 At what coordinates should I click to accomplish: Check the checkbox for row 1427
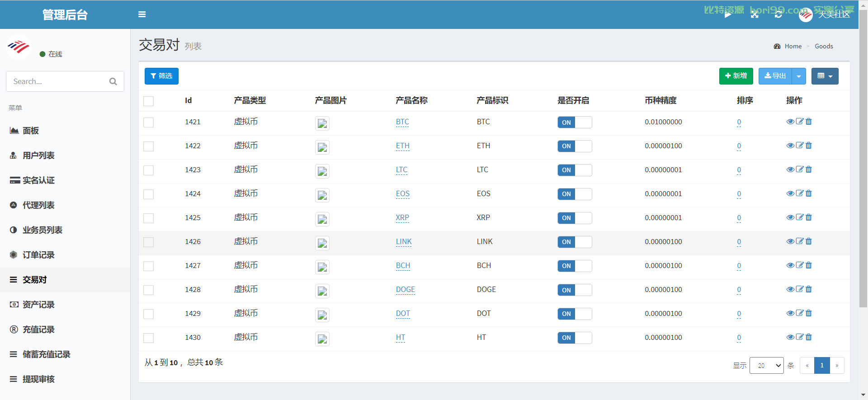point(149,266)
